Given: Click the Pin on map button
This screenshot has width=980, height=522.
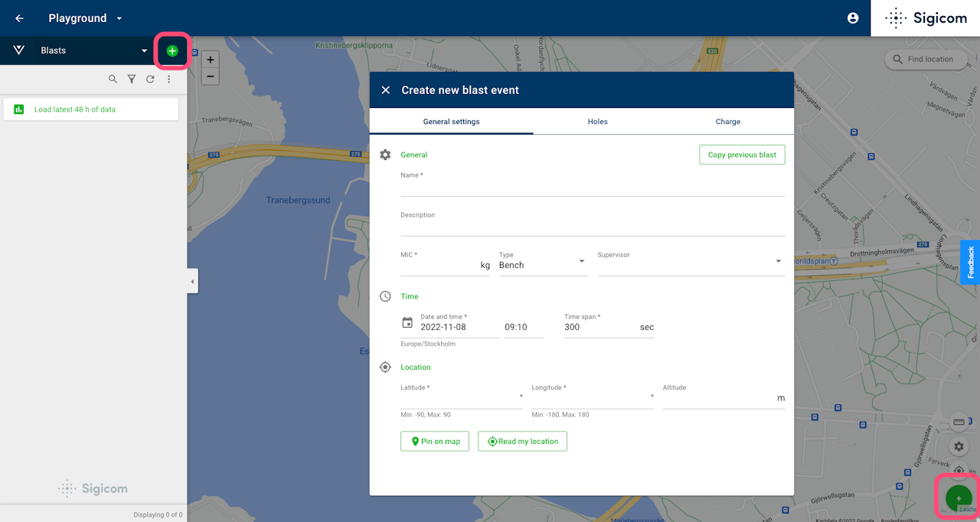Looking at the screenshot, I should tap(434, 442).
